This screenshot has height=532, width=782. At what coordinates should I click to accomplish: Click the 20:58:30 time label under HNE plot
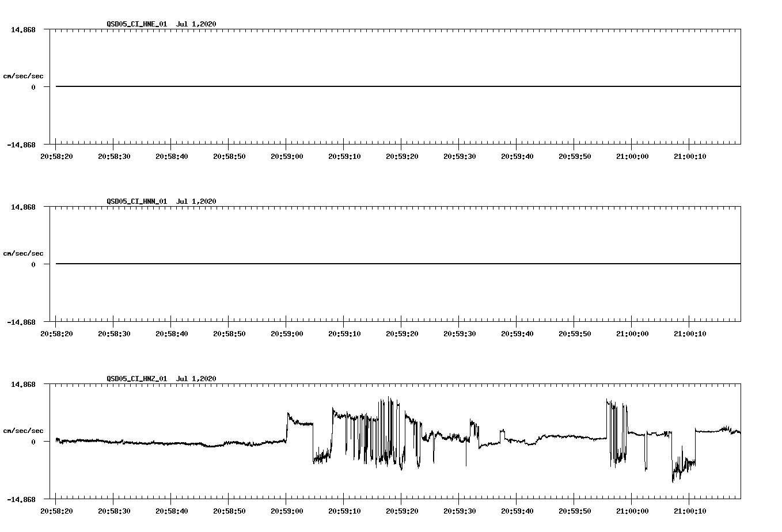tap(114, 156)
